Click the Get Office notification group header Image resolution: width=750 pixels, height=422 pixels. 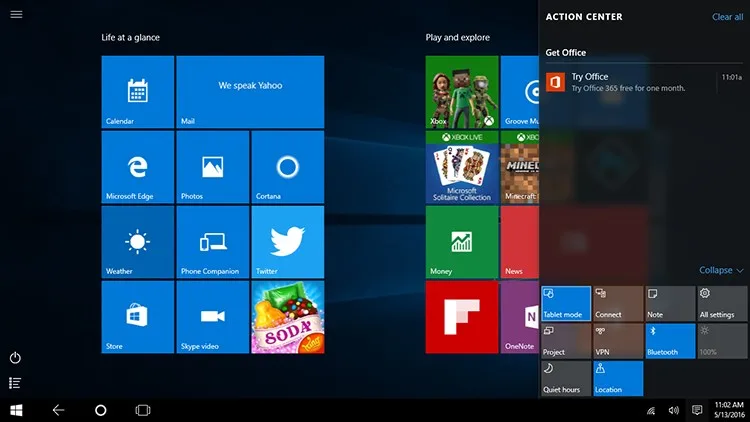[x=566, y=53]
